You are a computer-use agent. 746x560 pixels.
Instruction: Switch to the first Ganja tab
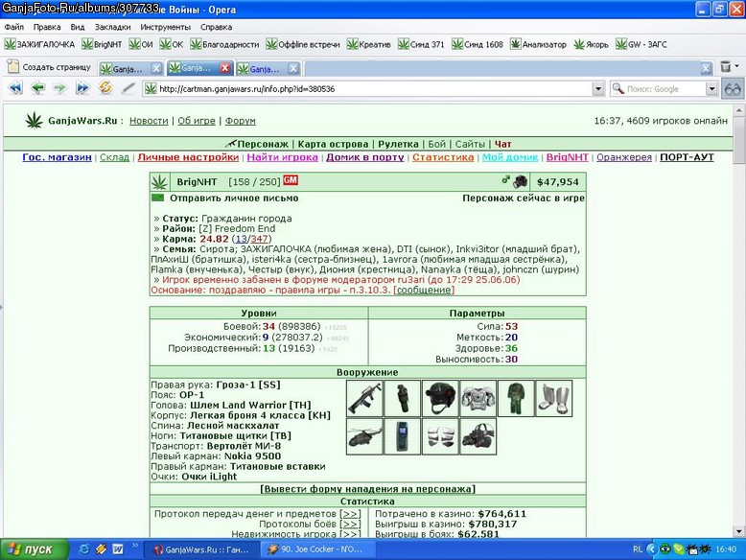point(126,69)
